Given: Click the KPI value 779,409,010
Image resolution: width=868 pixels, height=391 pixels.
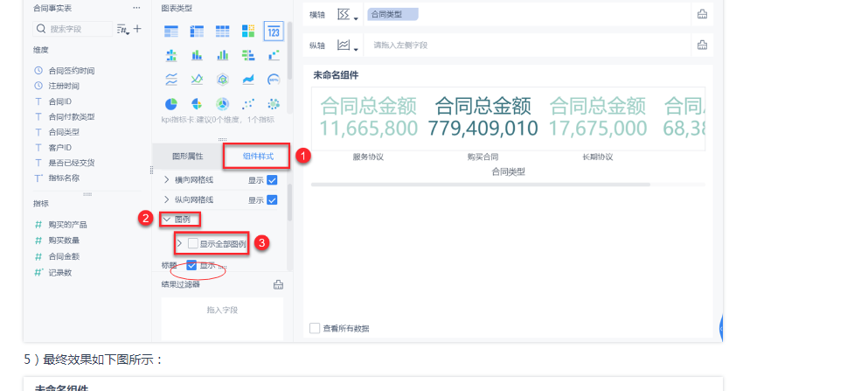Looking at the screenshot, I should pos(483,128).
